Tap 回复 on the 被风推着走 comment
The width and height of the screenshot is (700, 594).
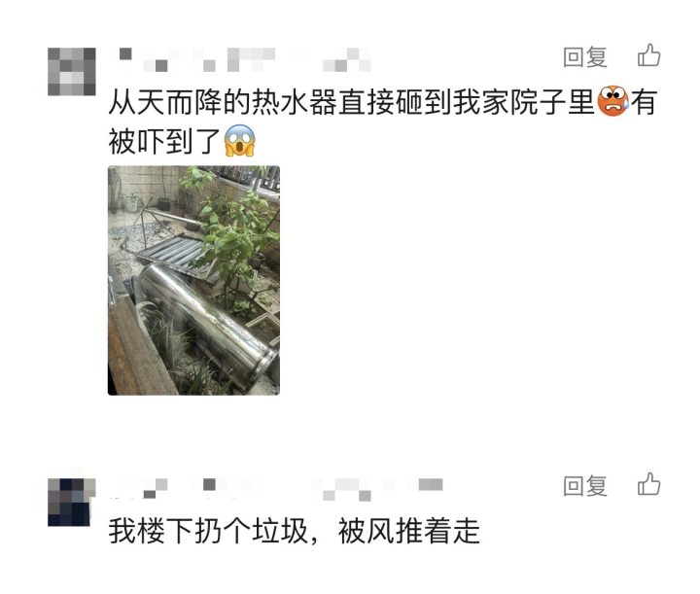coord(585,486)
